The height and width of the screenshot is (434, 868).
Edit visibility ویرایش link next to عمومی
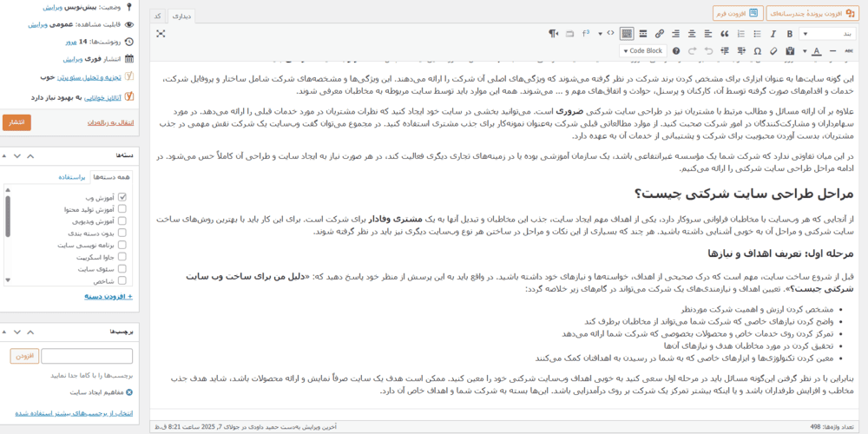click(37, 25)
